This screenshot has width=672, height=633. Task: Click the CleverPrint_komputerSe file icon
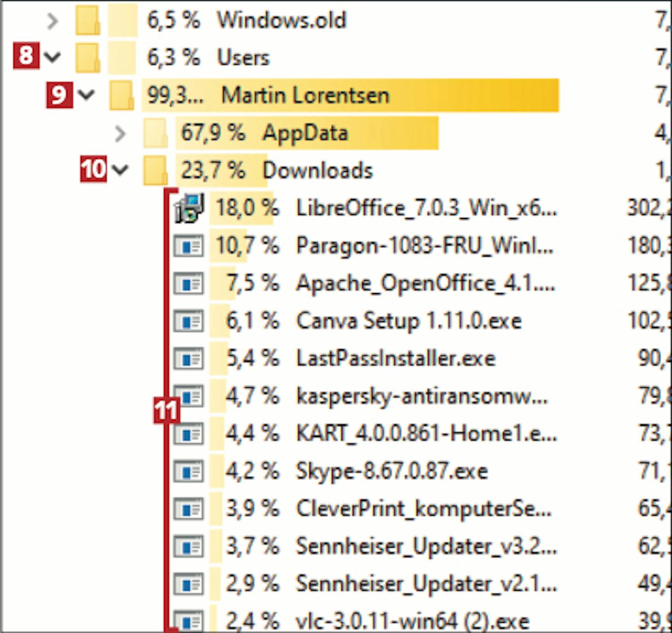click(x=189, y=509)
